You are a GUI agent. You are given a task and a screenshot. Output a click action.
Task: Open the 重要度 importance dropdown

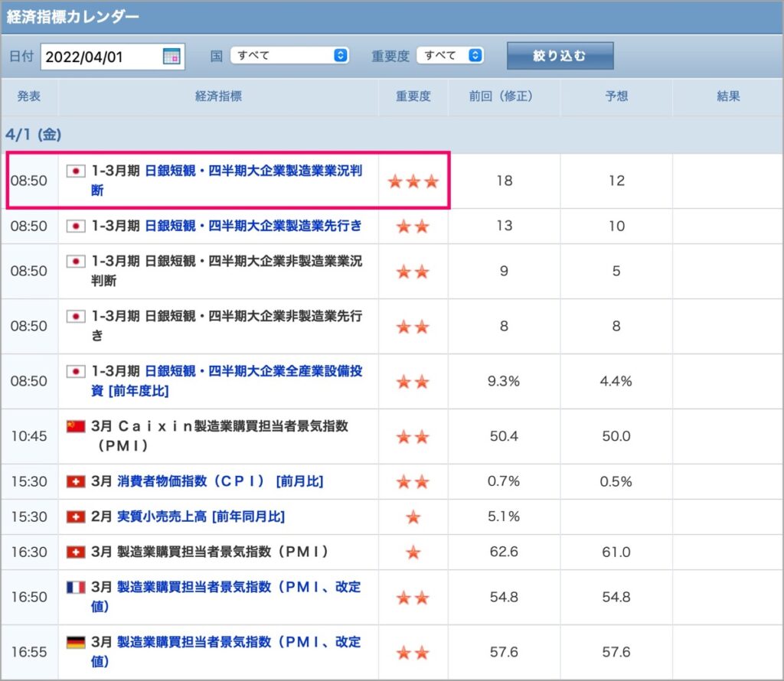pyautogui.click(x=450, y=55)
